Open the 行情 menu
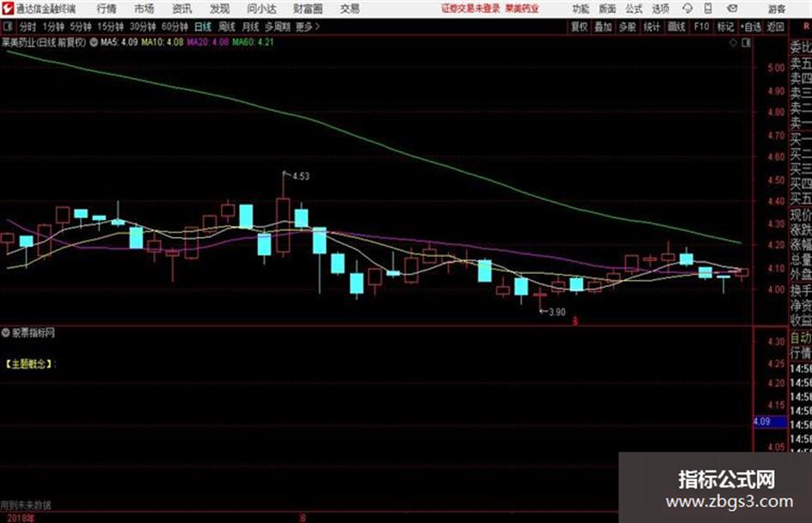The image size is (812, 523). pos(107,9)
